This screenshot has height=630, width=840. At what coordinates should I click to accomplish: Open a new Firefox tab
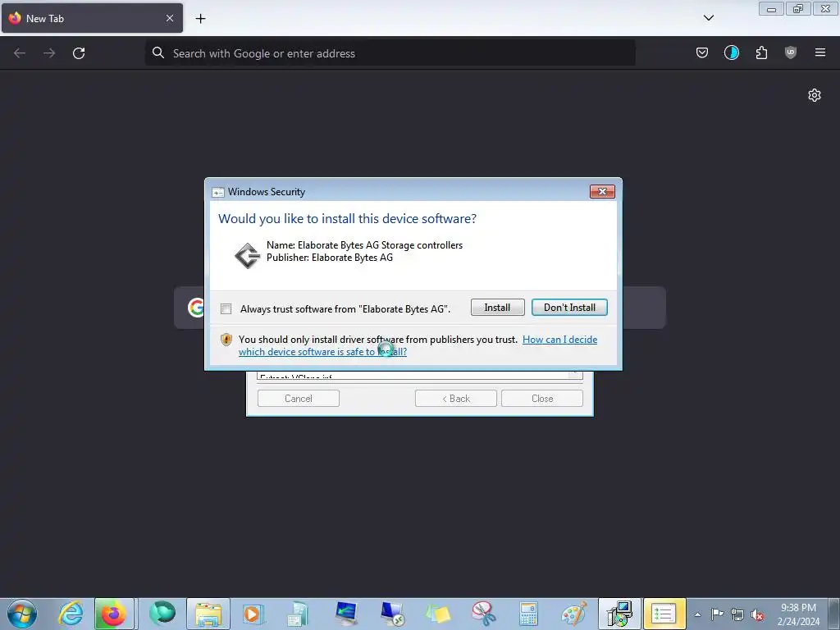click(200, 18)
